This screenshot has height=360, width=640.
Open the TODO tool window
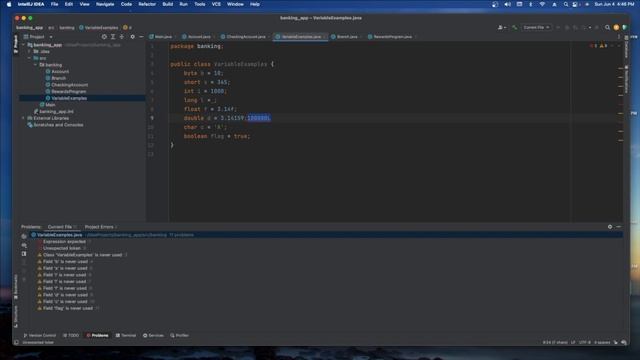(71, 335)
